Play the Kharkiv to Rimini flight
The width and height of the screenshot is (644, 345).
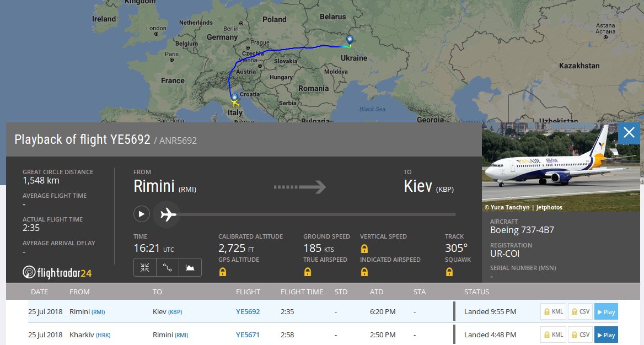pyautogui.click(x=606, y=335)
